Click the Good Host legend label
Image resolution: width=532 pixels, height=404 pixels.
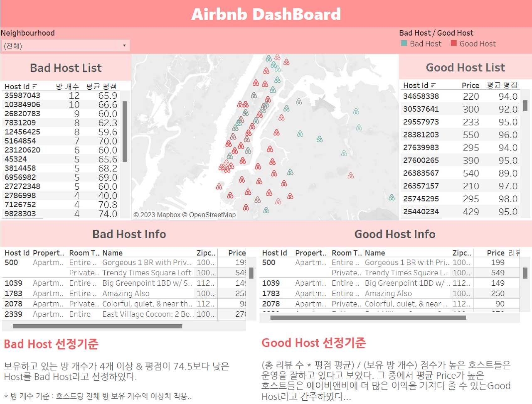[x=478, y=44]
